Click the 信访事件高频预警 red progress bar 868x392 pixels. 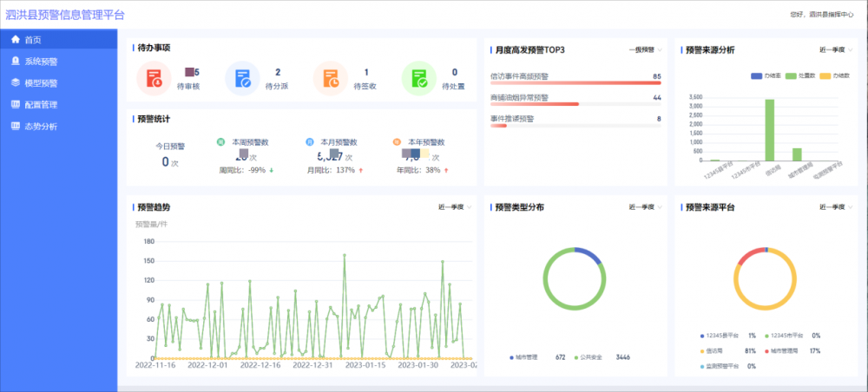[x=575, y=83]
